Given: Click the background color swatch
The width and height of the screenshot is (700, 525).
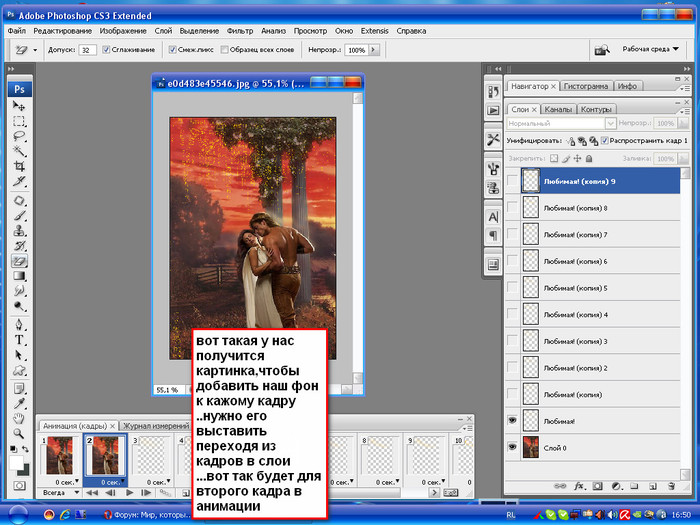Looking at the screenshot, I should (25, 471).
